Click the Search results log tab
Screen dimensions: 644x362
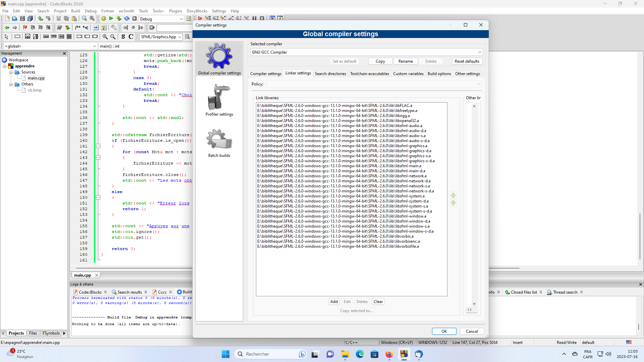(129, 292)
